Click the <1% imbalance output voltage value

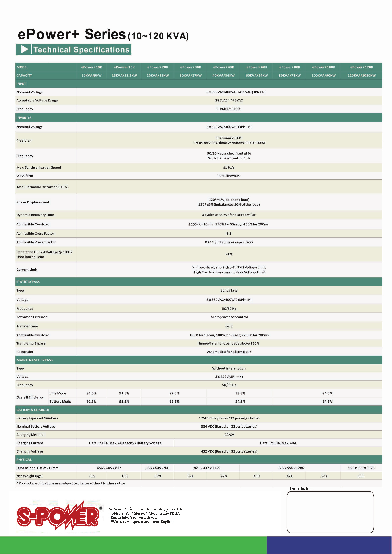[x=229, y=254]
